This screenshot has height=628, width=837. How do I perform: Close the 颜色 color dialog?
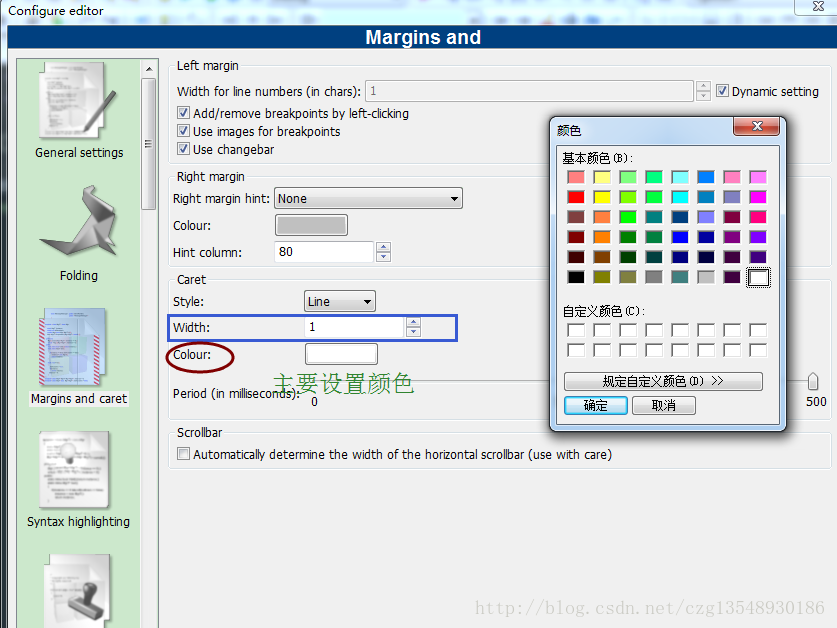pos(756,126)
